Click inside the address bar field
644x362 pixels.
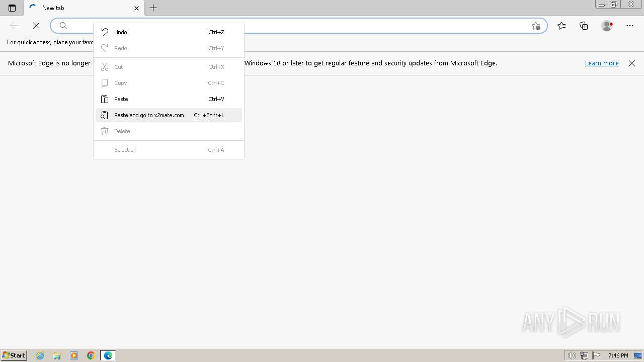[298, 26]
